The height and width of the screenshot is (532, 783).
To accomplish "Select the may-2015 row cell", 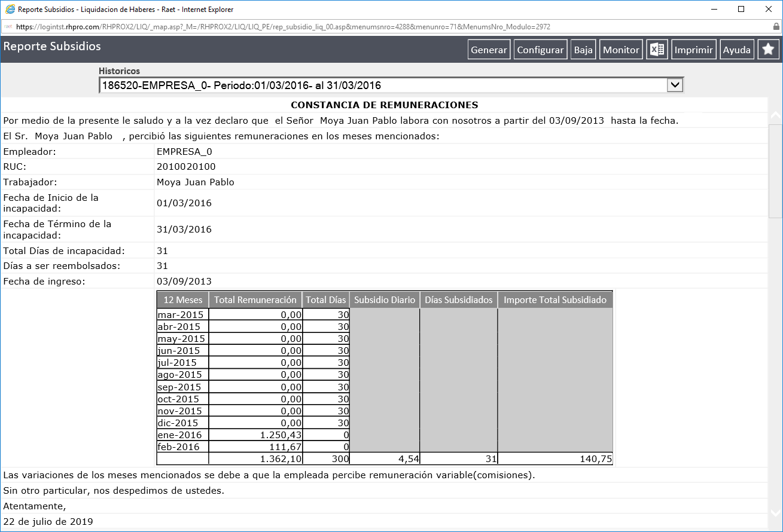I will pos(182,338).
